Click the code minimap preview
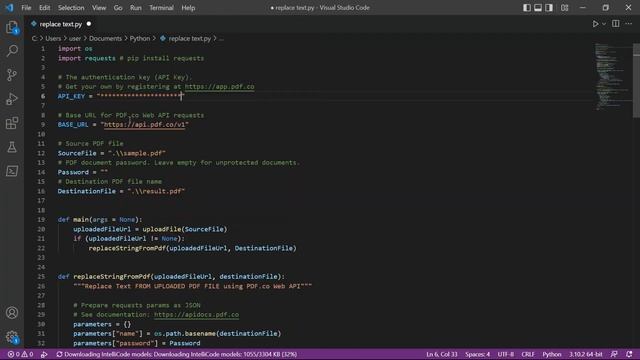 pos(611,77)
